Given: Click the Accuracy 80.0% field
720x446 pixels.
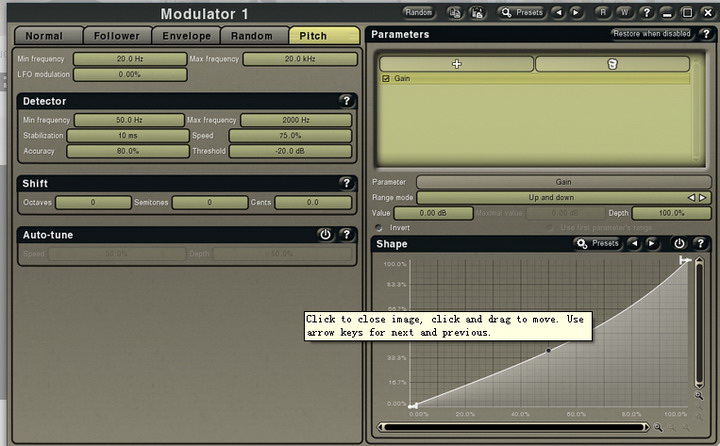Looking at the screenshot, I should pyautogui.click(x=128, y=151).
